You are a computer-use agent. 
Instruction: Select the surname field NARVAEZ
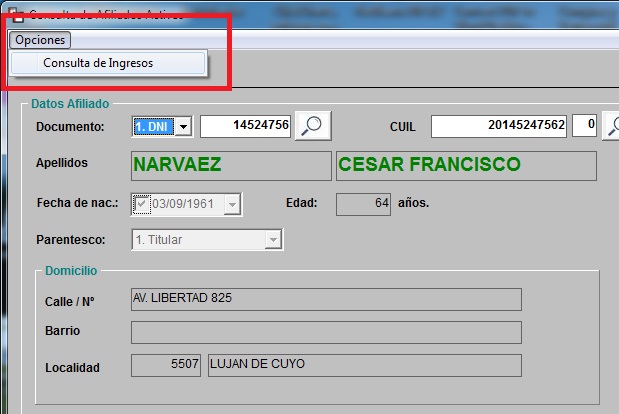pyautogui.click(x=230, y=165)
